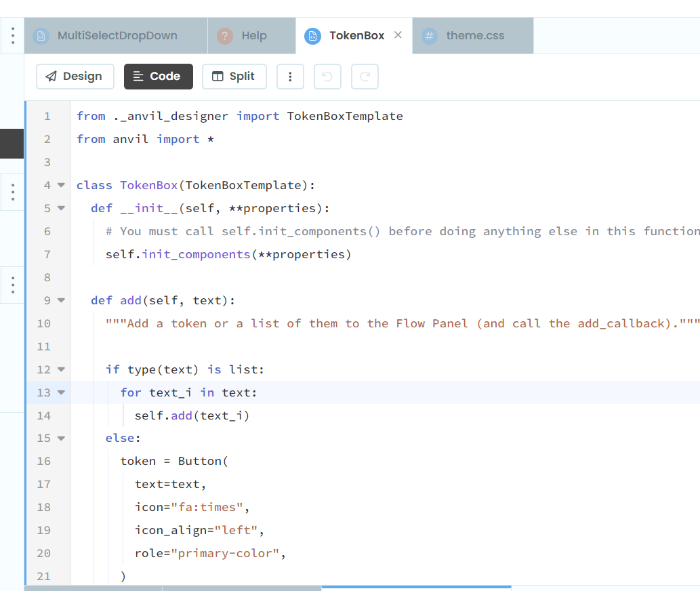Click the MultiSelectDropDown tab form icon
700x591 pixels.
41,36
